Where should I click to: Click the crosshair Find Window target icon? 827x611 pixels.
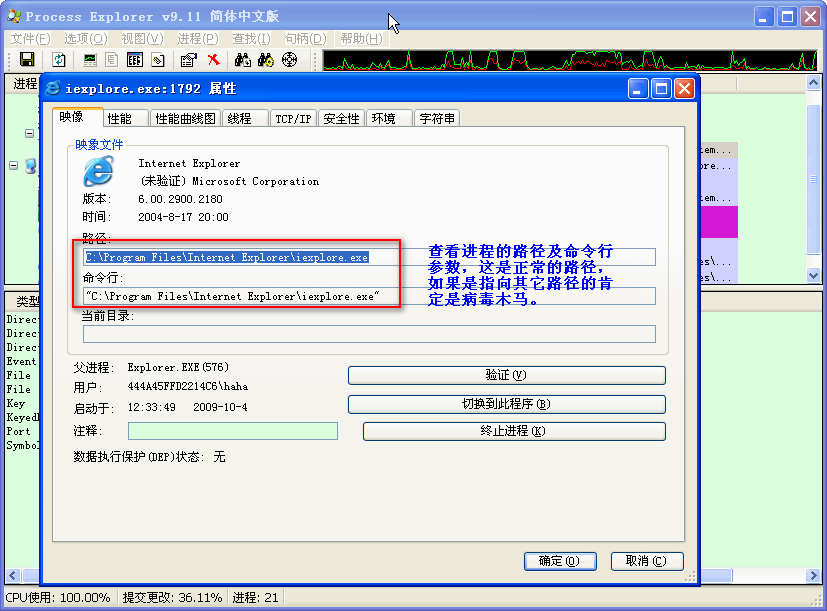[x=289, y=60]
